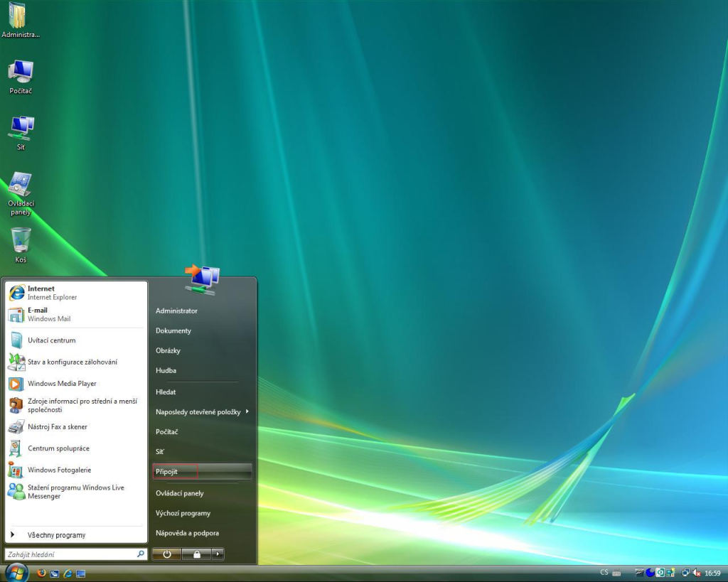Viewport: 728px width, 582px height.
Task: Open Windows Media Player from Start menu
Action: pyautogui.click(x=62, y=384)
